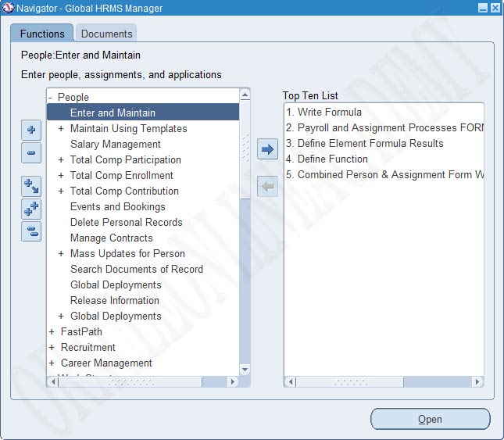Add to Top Ten List with right arrow
The width and height of the screenshot is (504, 440).
pyautogui.click(x=267, y=149)
